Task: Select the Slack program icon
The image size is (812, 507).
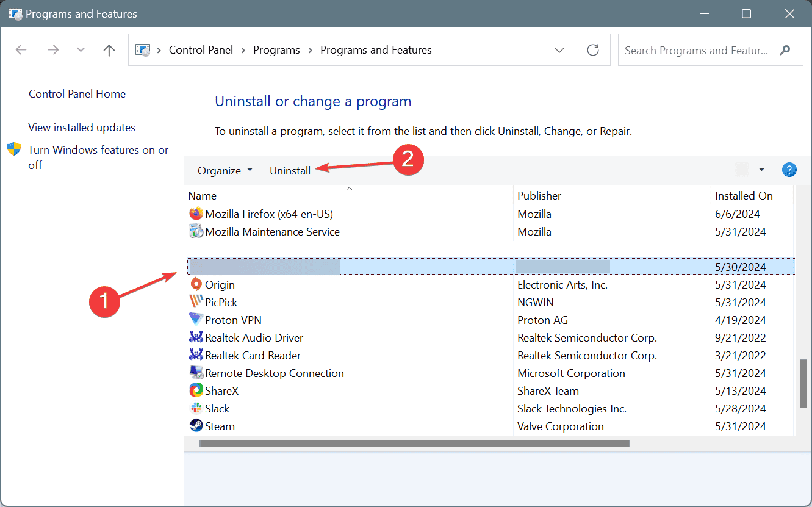Action: (x=196, y=409)
